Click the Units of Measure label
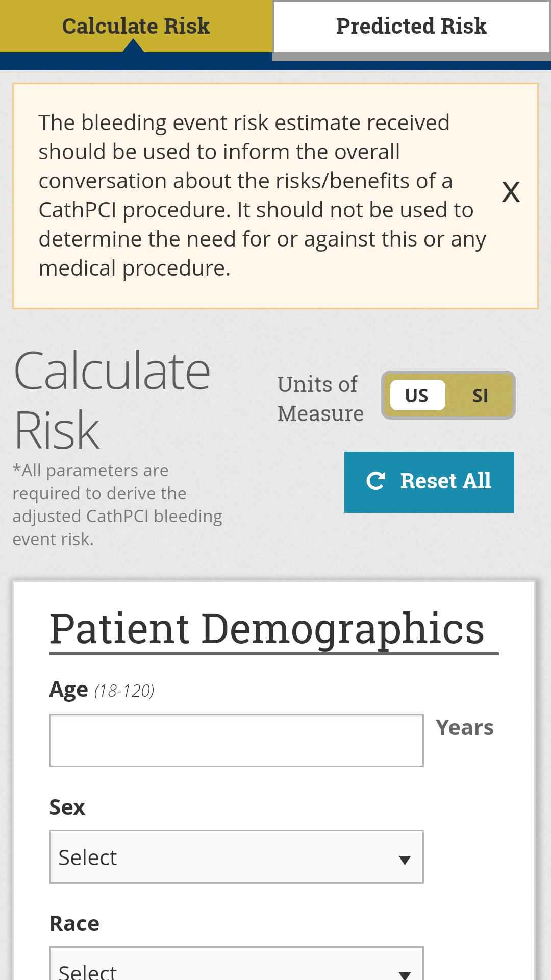This screenshot has height=980, width=551. tap(320, 399)
